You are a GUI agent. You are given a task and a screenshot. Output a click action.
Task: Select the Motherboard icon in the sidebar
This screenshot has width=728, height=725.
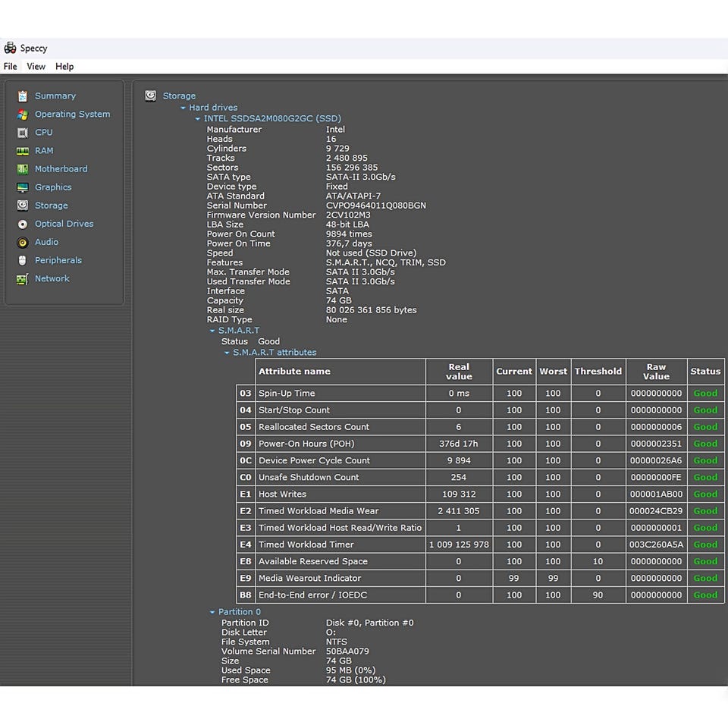23,169
